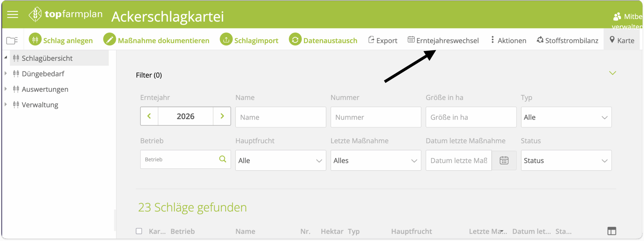The image size is (644, 241).
Task: Click the Nummer filter input field
Action: (376, 117)
